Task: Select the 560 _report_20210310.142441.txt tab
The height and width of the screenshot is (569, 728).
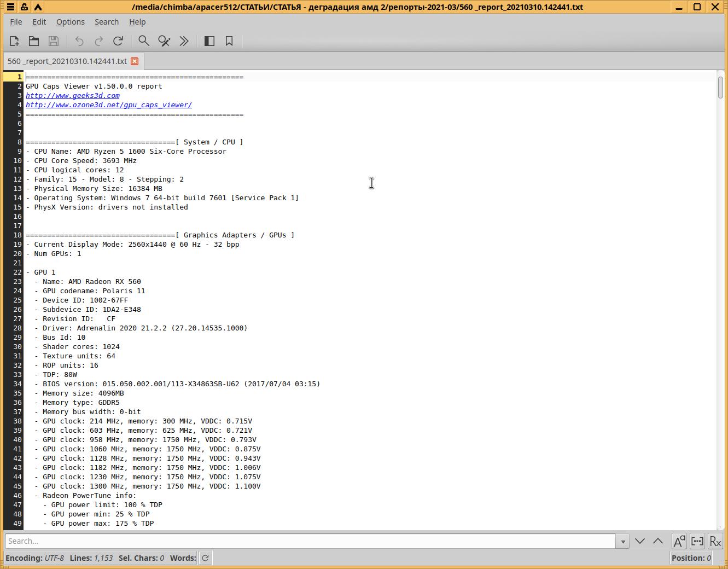Action: [67, 61]
